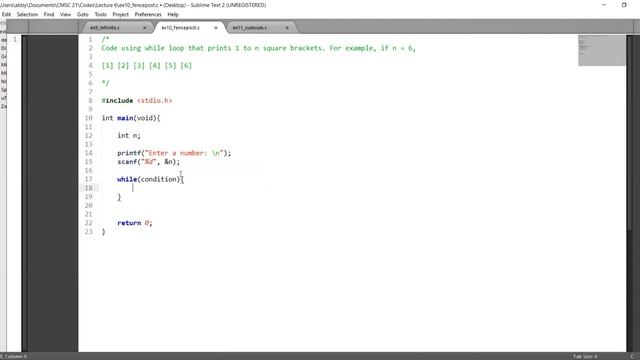The image size is (640, 360).
Task: Click the 'int main(void){' line
Action: 131,118
